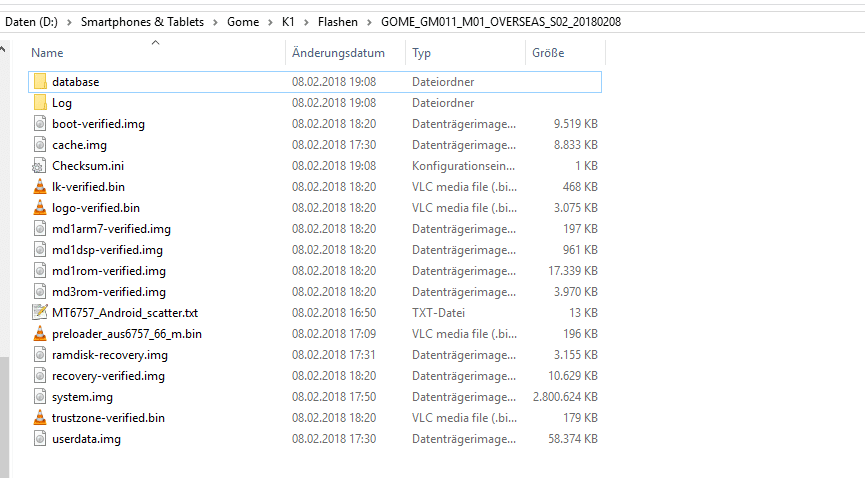
Task: Click the md1arm7-verified.img file icon
Action: point(40,229)
